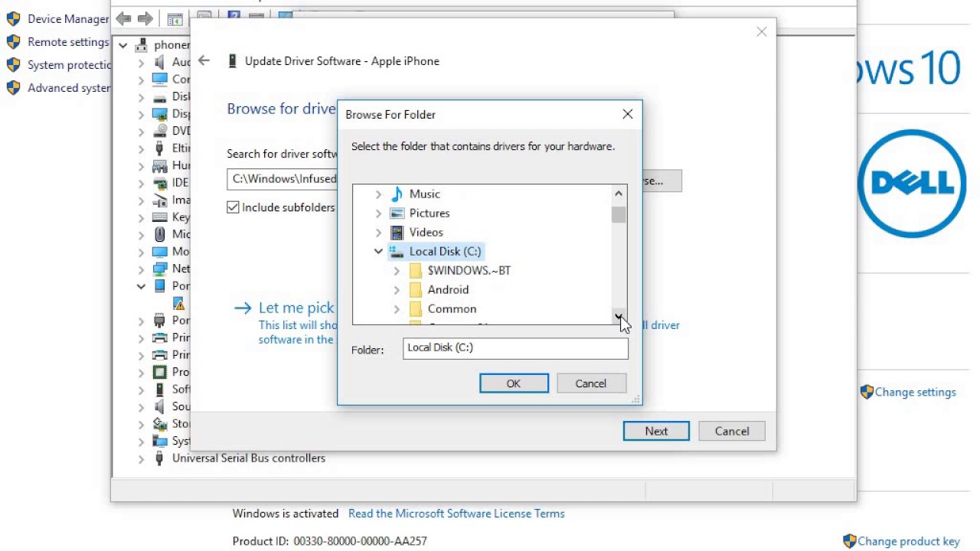Image resolution: width=980 pixels, height=551 pixels.
Task: Click the shield icon beside Device Manager link
Action: (13, 19)
